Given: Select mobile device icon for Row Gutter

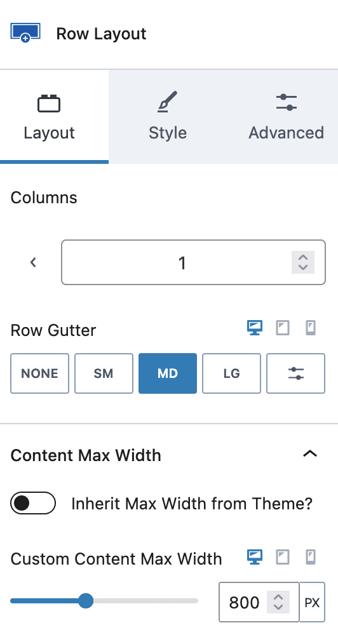Looking at the screenshot, I should [x=311, y=328].
